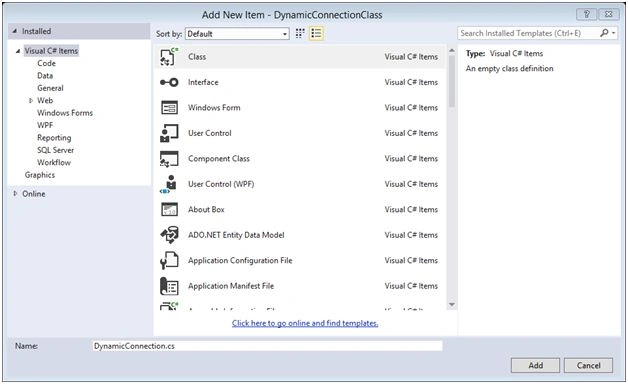Select the General category

[50, 88]
